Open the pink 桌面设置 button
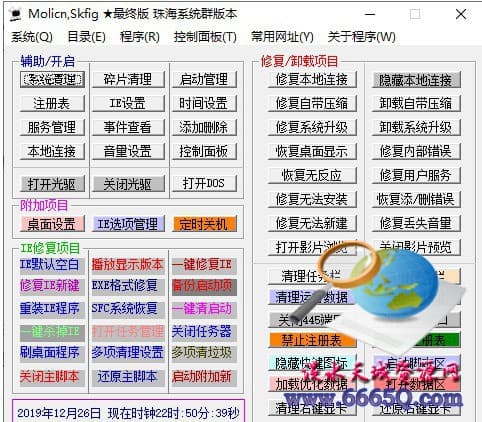482x422 pixels. pyautogui.click(x=52, y=224)
